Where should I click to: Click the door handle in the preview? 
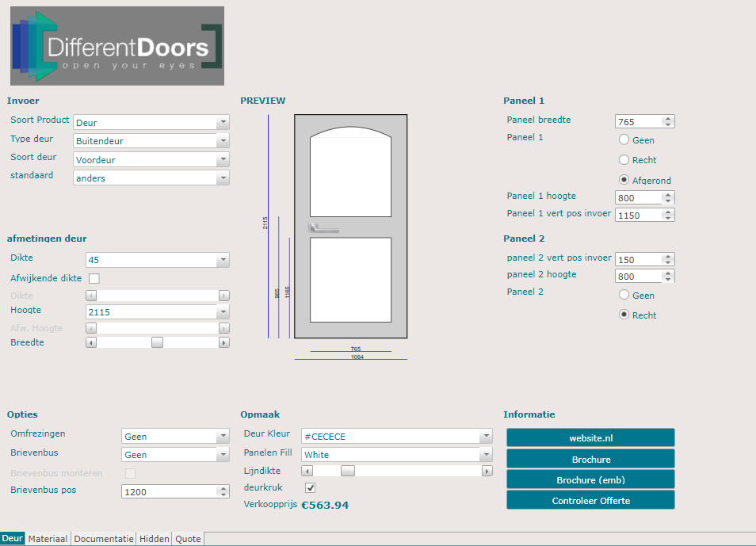[323, 227]
